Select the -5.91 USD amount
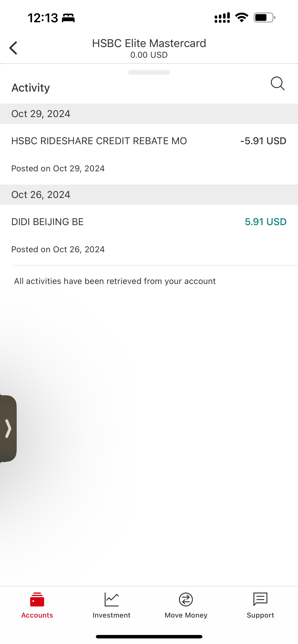Image resolution: width=298 pixels, height=644 pixels. (263, 141)
